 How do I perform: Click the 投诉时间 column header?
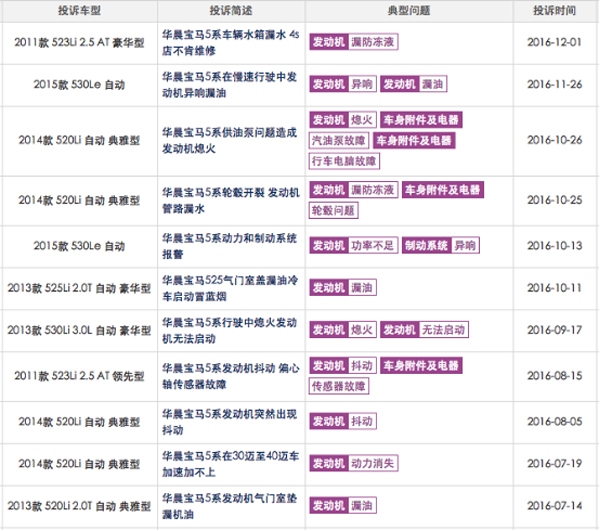pos(554,10)
